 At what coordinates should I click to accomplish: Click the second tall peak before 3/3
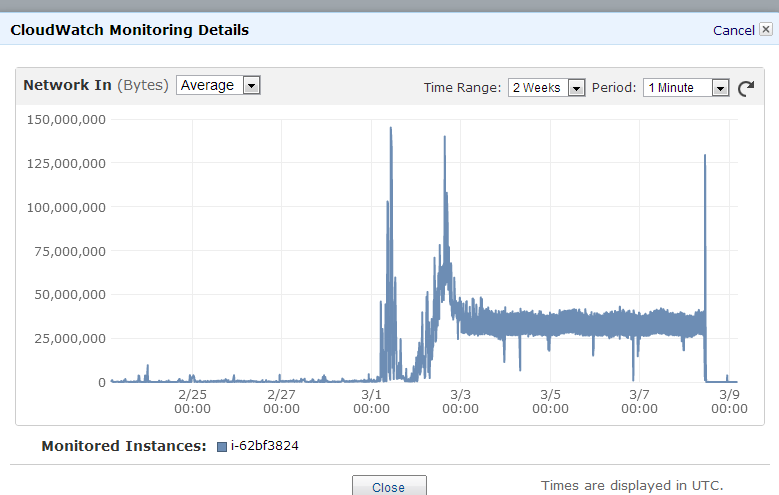pyautogui.click(x=444, y=140)
